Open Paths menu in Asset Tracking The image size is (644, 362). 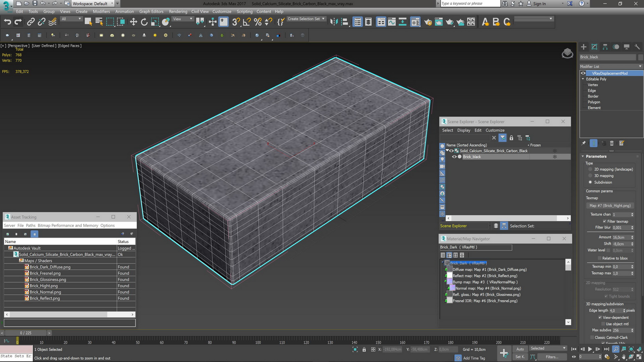point(31,226)
